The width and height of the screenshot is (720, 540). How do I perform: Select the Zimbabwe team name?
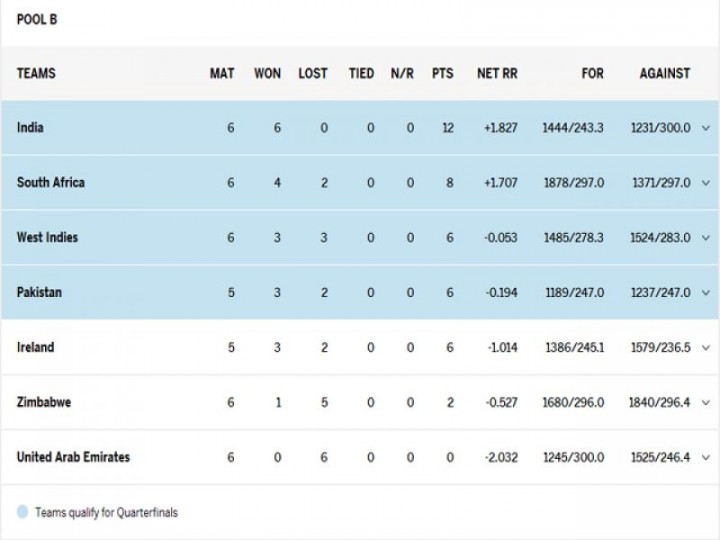click(x=44, y=402)
